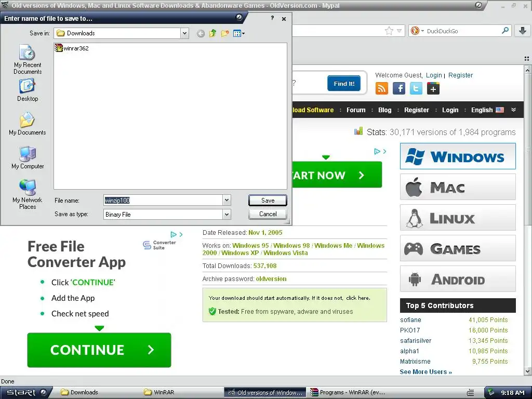Click the Login link beside Welcome Guest

tap(434, 75)
